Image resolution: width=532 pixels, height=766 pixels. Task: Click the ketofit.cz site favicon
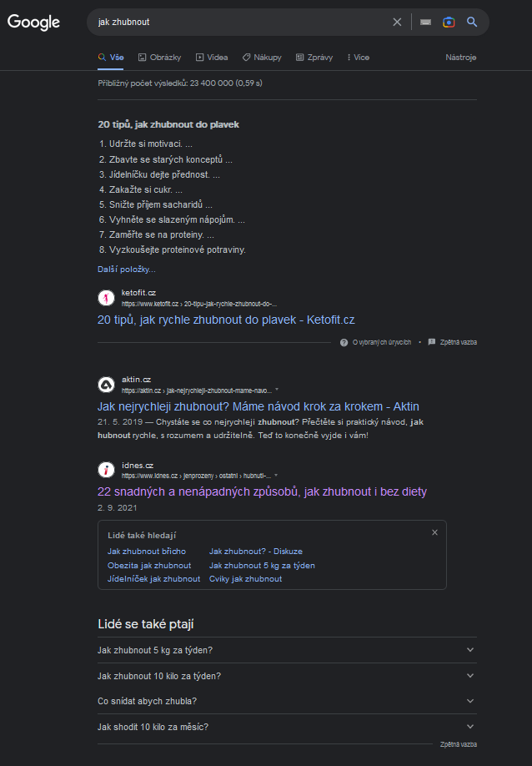(106, 298)
